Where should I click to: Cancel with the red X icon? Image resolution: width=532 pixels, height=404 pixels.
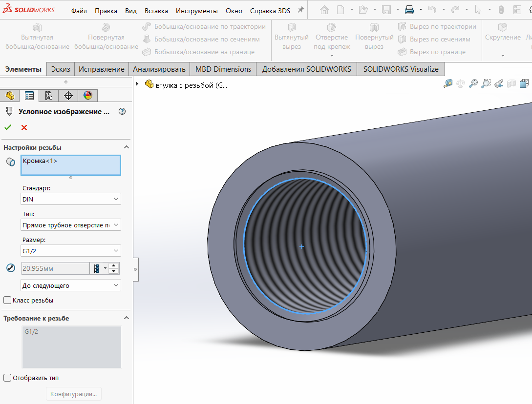coord(24,127)
